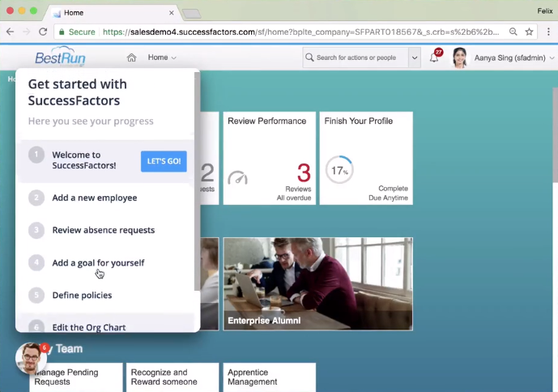Viewport: 558px width, 392px height.
Task: Click the house home icon
Action: pos(131,58)
